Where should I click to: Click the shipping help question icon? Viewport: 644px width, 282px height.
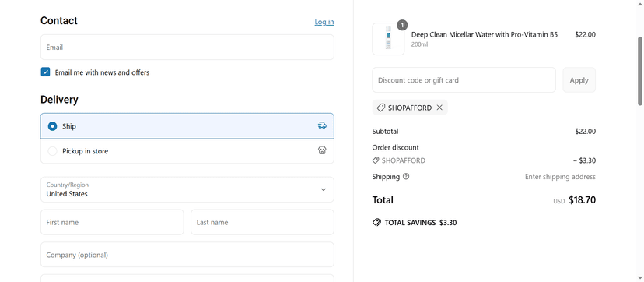[406, 176]
